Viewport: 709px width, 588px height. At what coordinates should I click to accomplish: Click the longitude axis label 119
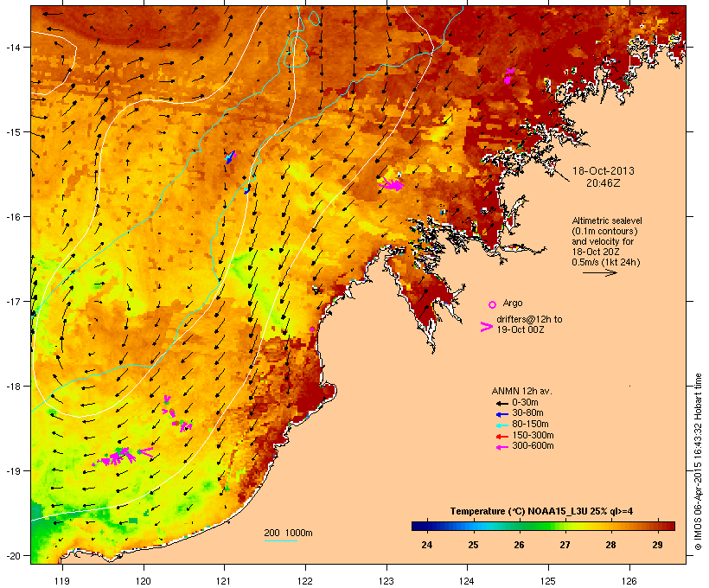[62, 581]
